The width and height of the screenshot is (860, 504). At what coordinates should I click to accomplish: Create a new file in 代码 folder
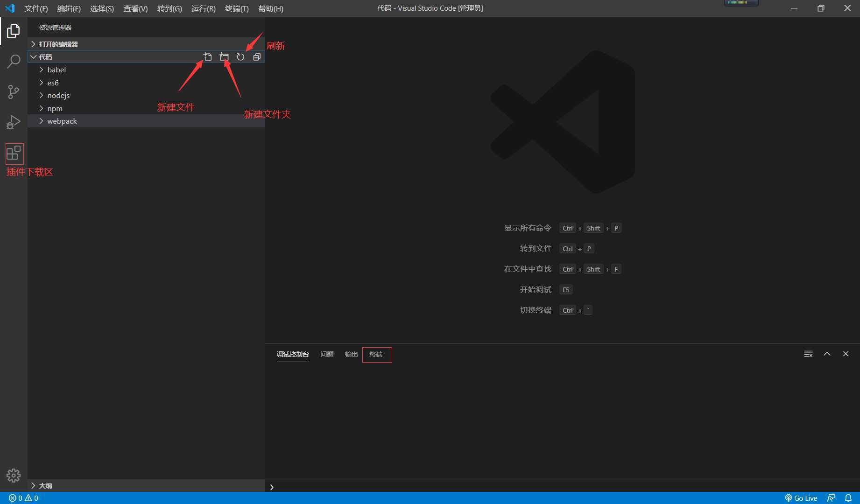208,57
